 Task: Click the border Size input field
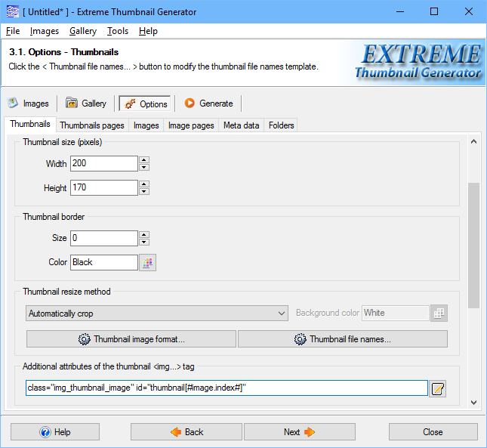104,238
